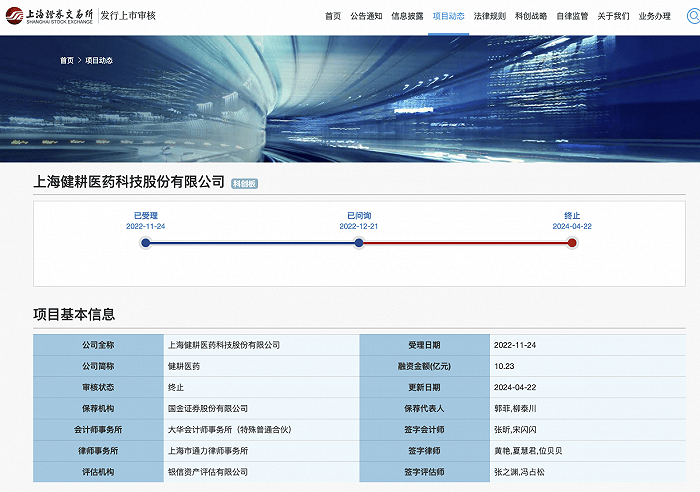Click financing amount value 10.23
The image size is (700, 492).
tap(504, 366)
